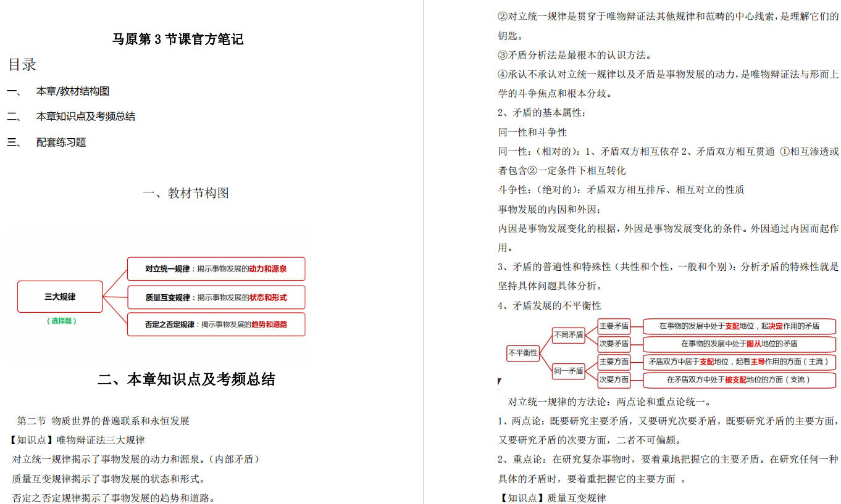This screenshot has height=504, width=841.
Task: Click the 主要矛盾 diagram box
Action: tap(614, 326)
